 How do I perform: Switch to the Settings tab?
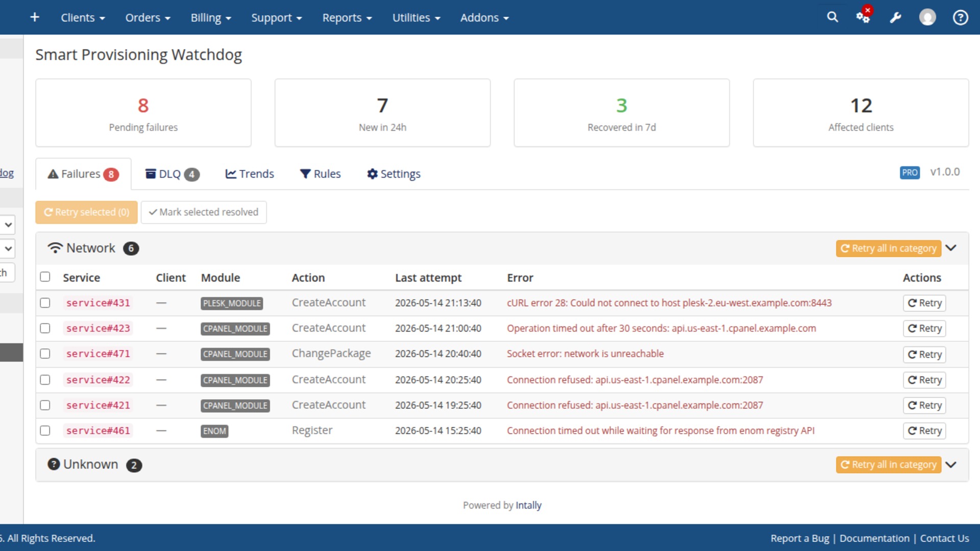click(x=394, y=174)
